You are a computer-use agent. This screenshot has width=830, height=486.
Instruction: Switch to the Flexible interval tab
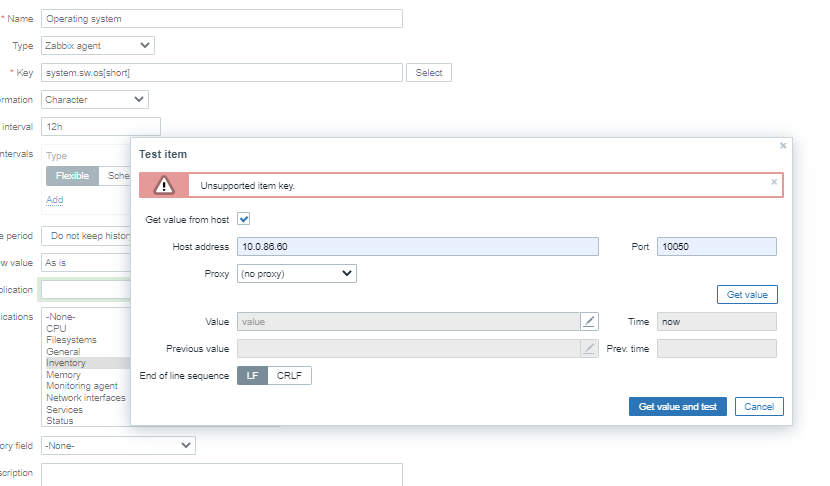[x=72, y=176]
